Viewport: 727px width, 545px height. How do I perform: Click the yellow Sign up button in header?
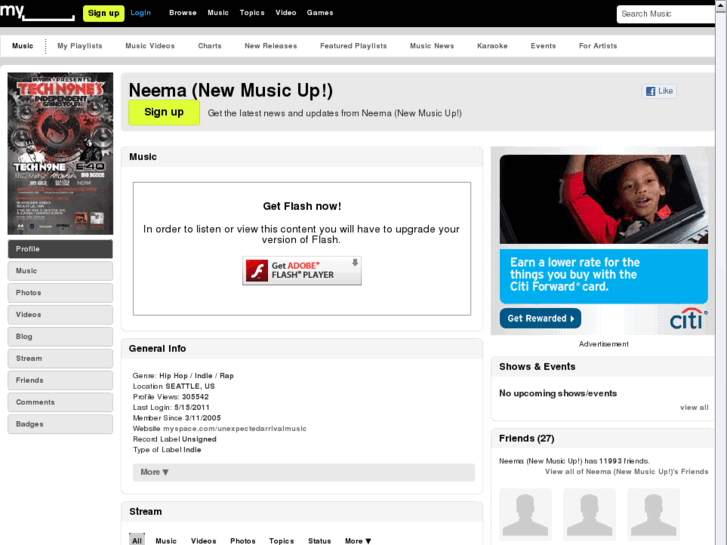tap(103, 13)
